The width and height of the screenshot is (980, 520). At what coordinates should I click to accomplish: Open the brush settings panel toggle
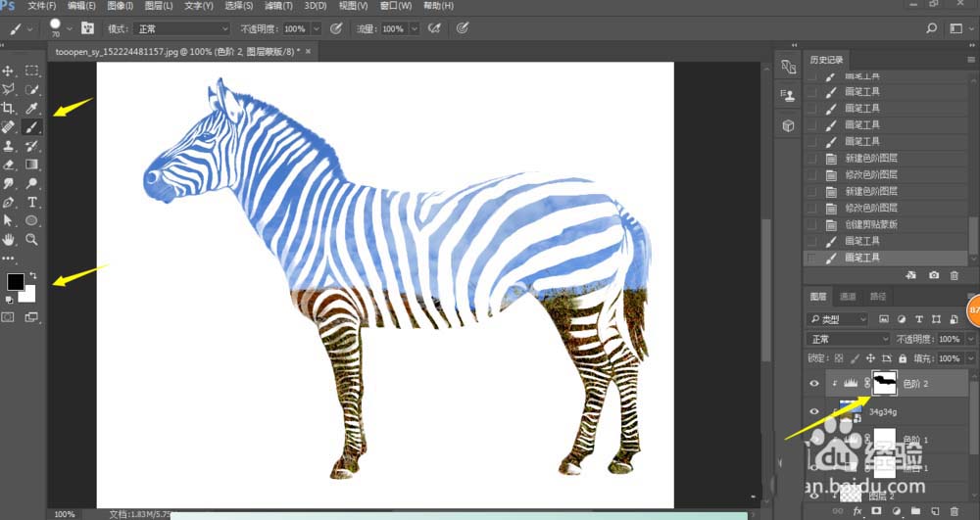tap(87, 28)
